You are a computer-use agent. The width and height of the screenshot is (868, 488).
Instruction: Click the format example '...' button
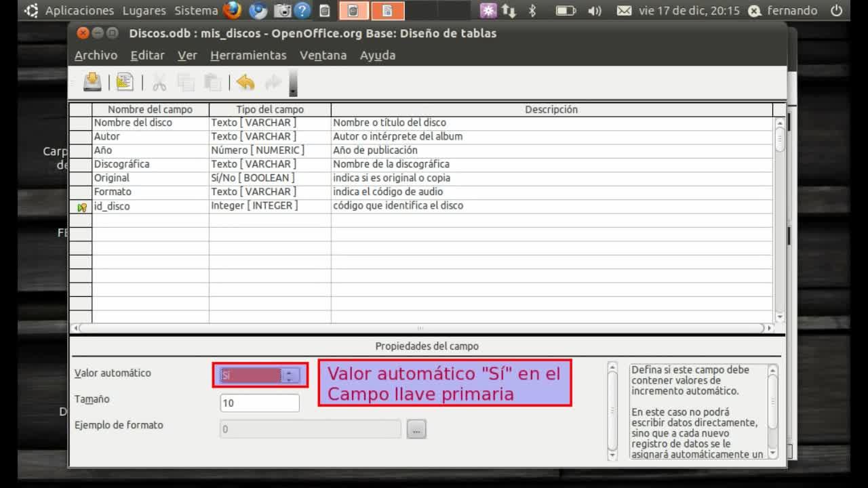[x=416, y=429]
